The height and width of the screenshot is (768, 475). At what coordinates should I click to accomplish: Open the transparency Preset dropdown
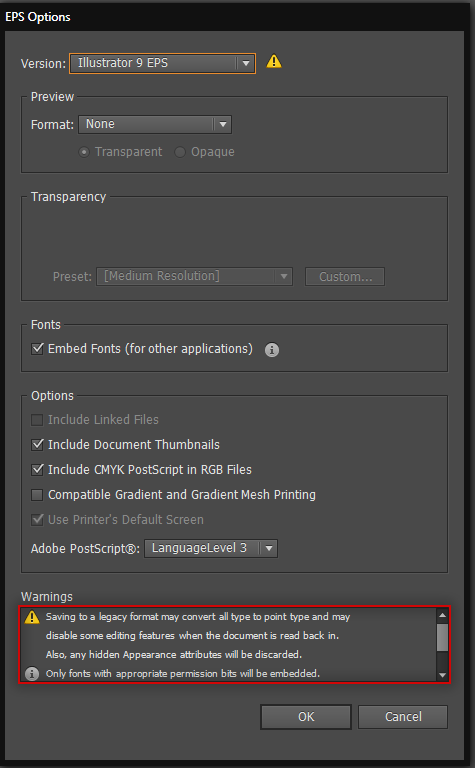tap(194, 276)
